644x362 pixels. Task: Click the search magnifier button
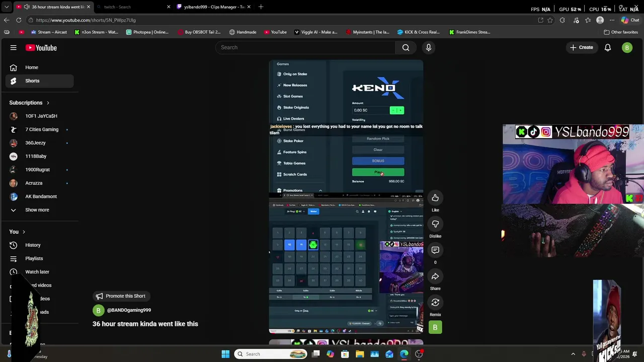pyautogui.click(x=406, y=47)
